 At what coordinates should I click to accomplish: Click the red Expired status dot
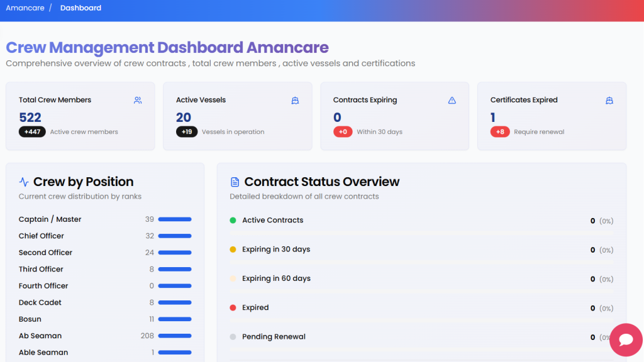[x=233, y=308]
